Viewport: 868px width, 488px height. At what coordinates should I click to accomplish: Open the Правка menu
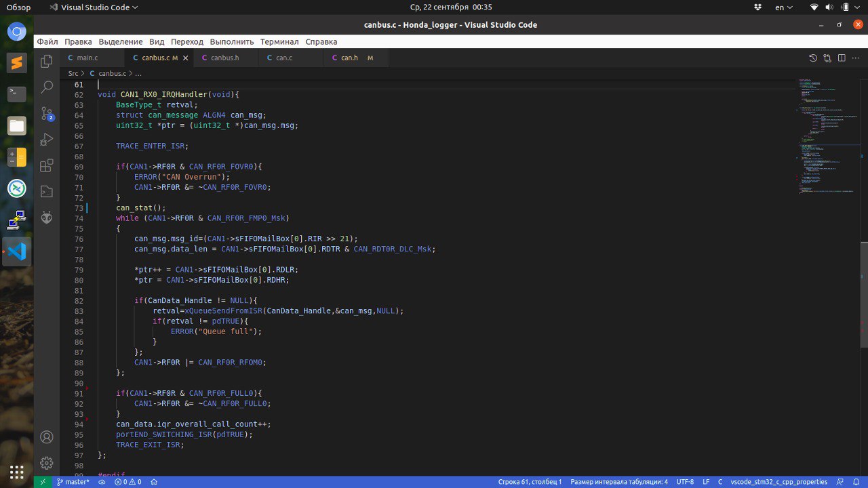coord(78,41)
